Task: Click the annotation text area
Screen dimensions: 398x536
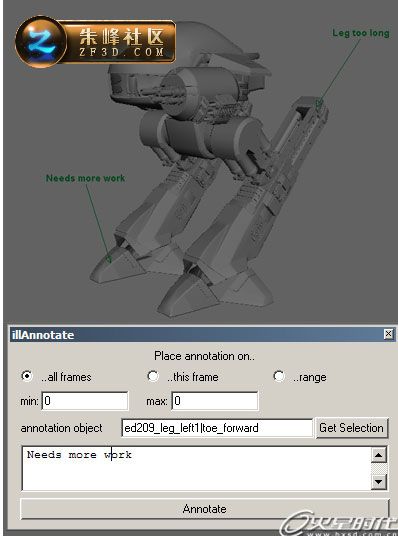Action: click(x=196, y=468)
